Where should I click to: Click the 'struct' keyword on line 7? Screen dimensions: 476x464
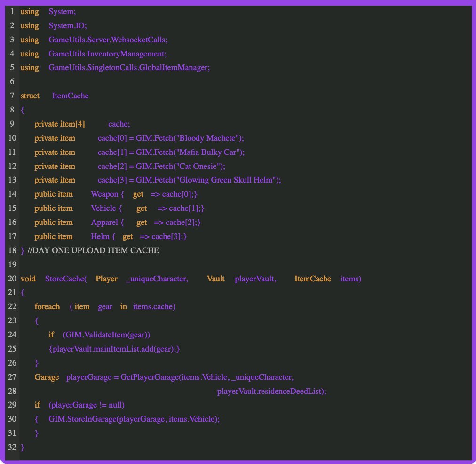coord(30,96)
